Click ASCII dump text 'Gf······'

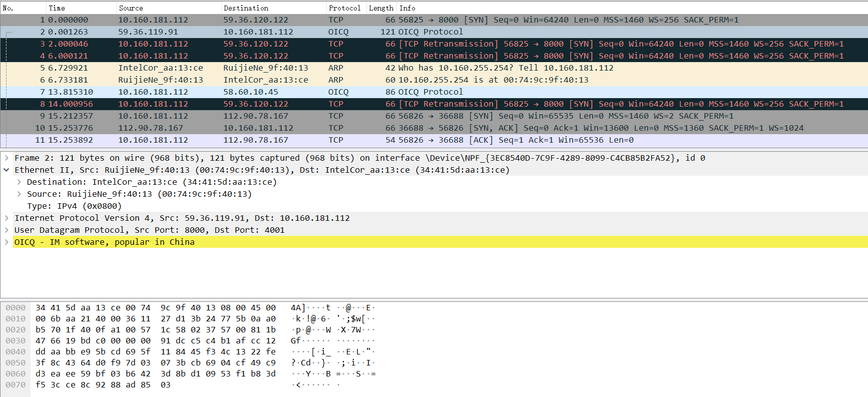pos(311,341)
